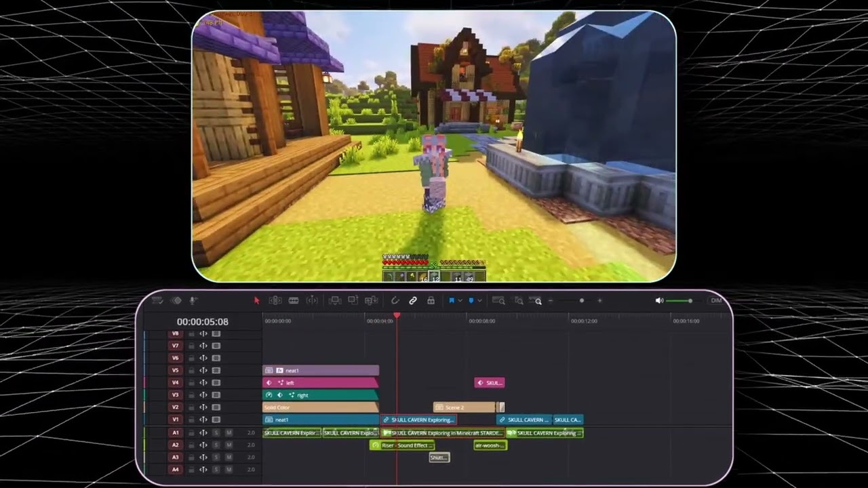Select the Scene 2 clip
Image resolution: width=868 pixels, height=488 pixels.
[x=465, y=407]
